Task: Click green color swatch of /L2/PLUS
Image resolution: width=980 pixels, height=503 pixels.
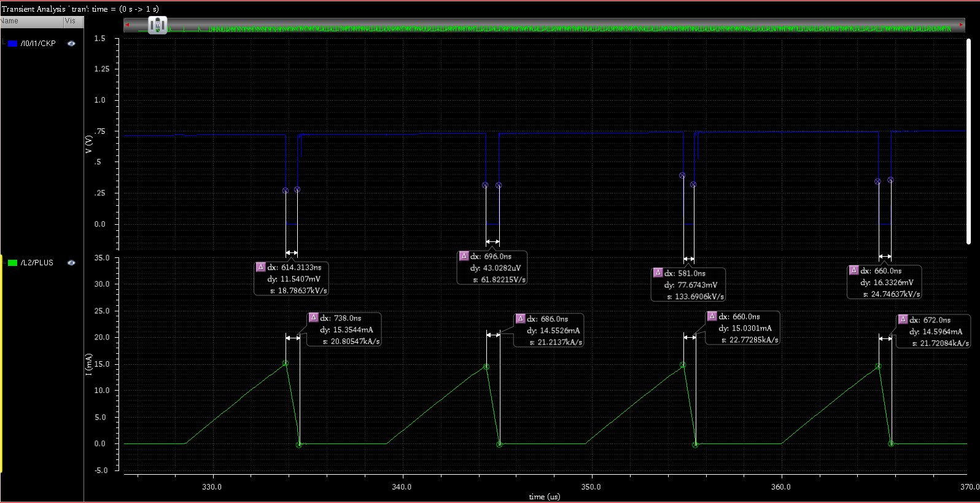Action: click(x=12, y=263)
